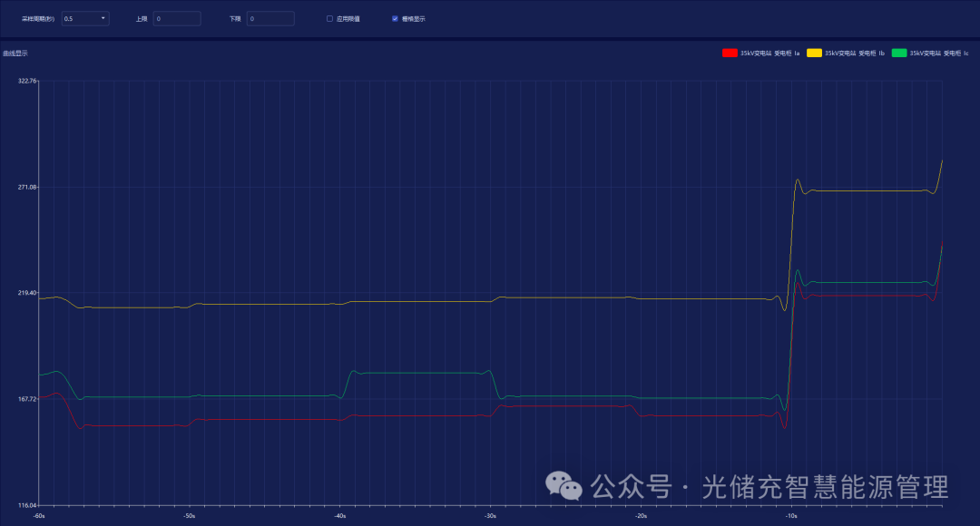Click the Ic legend label text
Image resolution: width=980 pixels, height=526 pixels.
[939, 54]
